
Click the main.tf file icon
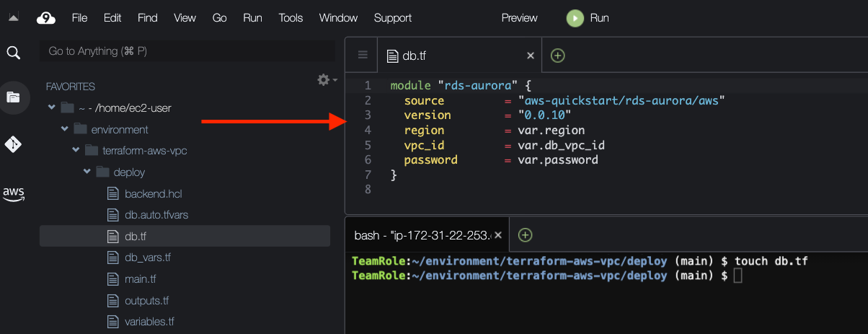tap(112, 278)
